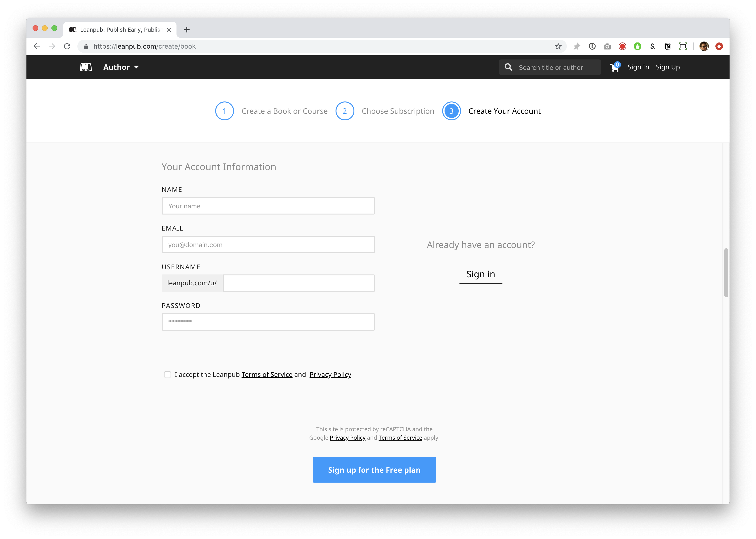Accept the Leanpub Terms of Service checkbox
This screenshot has height=539, width=756.
168,374
